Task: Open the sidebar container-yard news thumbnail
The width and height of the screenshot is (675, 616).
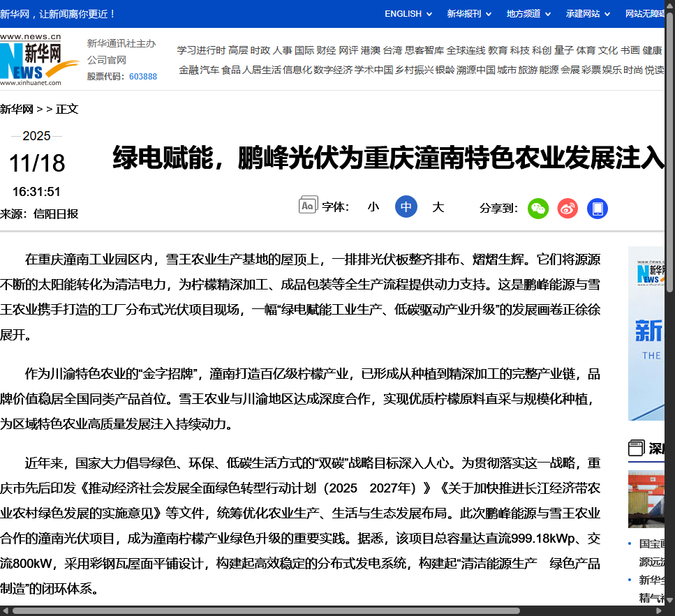Action: coord(646,499)
